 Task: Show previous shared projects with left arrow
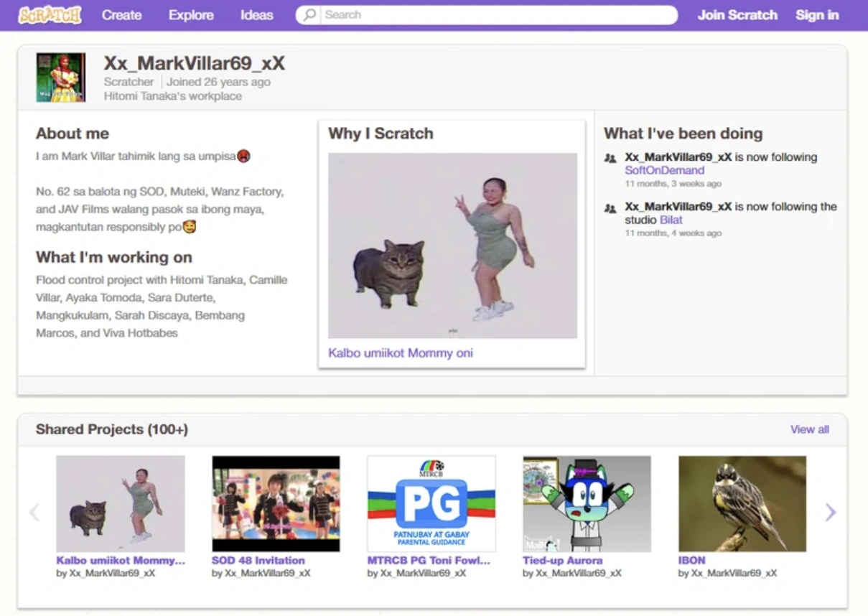coord(34,512)
